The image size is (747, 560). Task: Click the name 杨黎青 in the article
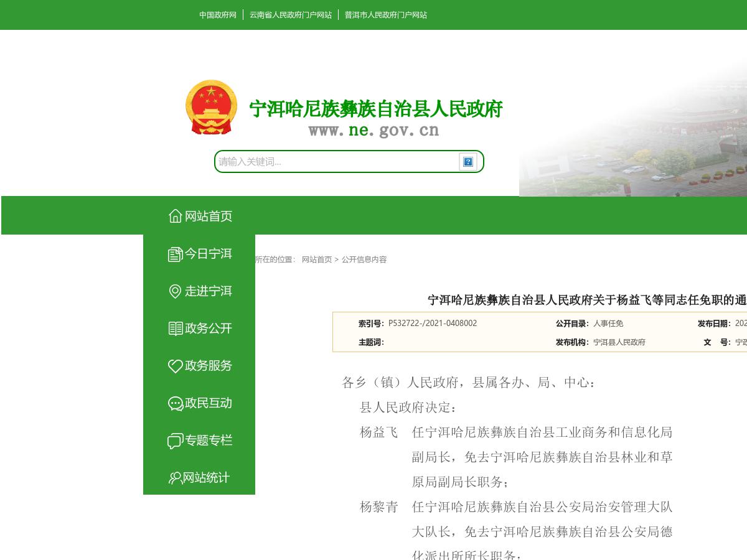tap(379, 507)
